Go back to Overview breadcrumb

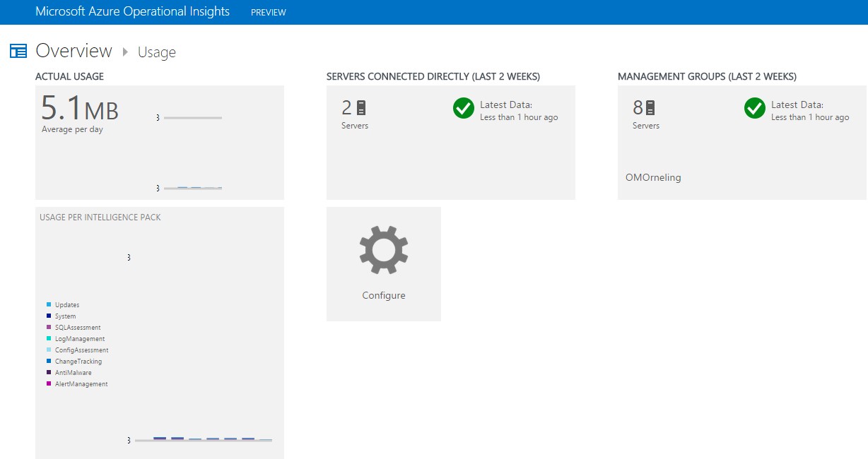click(74, 51)
